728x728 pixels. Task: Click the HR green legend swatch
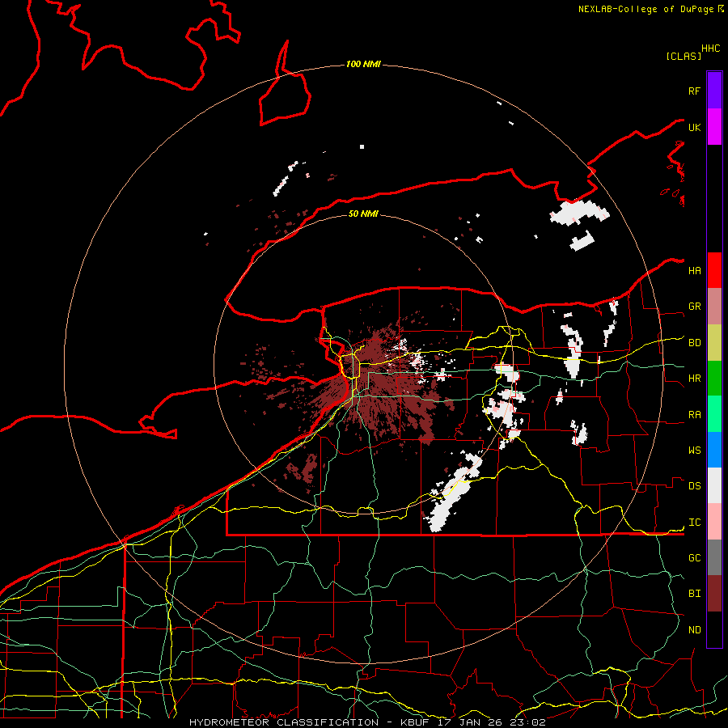click(x=714, y=379)
